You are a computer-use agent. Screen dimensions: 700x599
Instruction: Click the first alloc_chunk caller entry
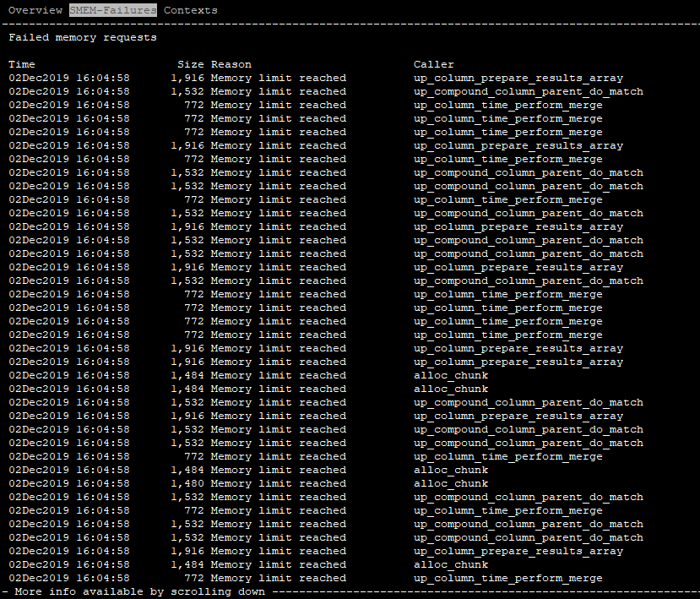(451, 375)
